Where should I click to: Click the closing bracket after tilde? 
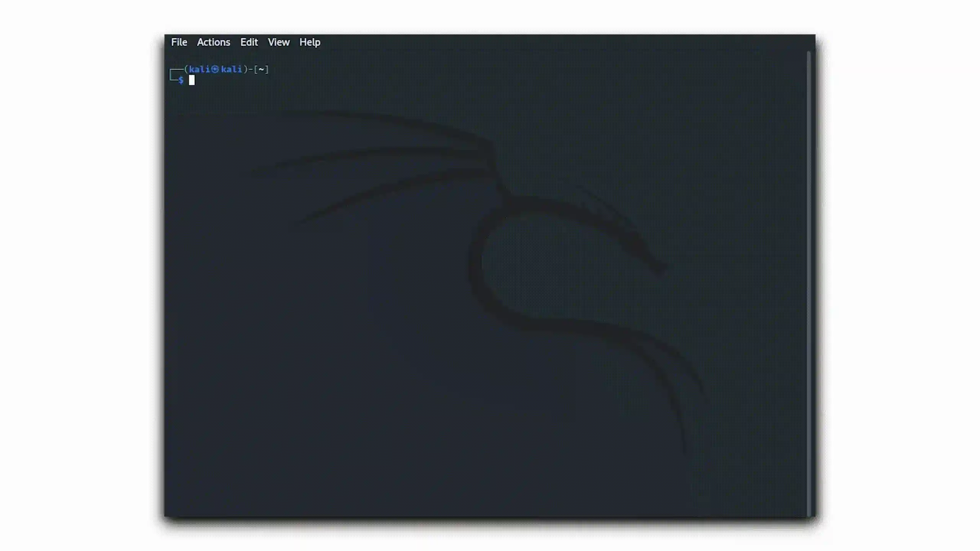coord(267,69)
